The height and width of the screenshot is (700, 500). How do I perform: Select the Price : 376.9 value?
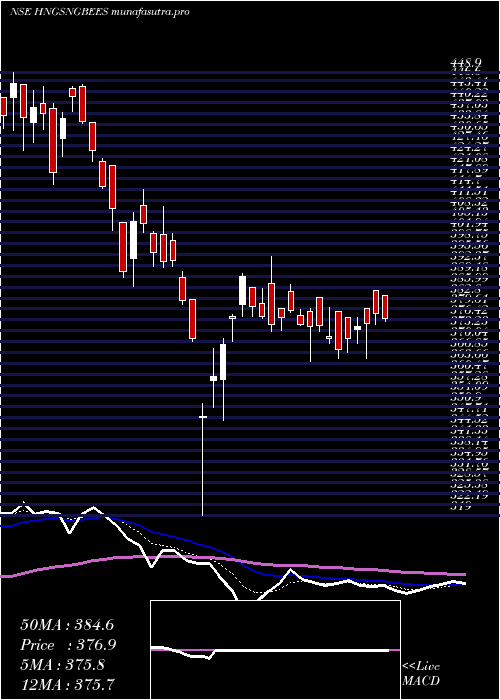tap(68, 645)
